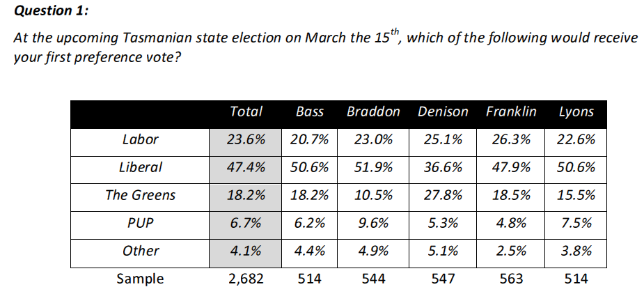Click Labor's total value 23.6%
Screen dimensions: 644x294
coord(246,139)
